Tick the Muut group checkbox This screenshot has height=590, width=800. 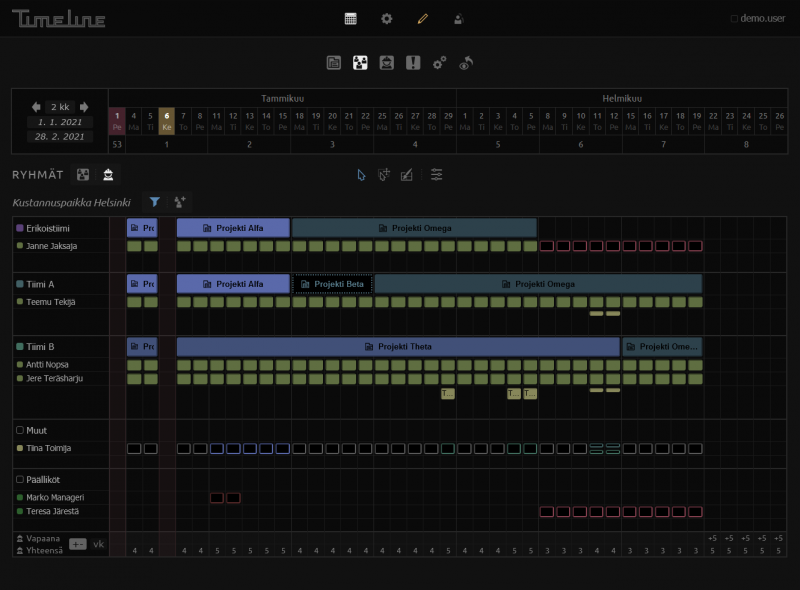point(20,430)
